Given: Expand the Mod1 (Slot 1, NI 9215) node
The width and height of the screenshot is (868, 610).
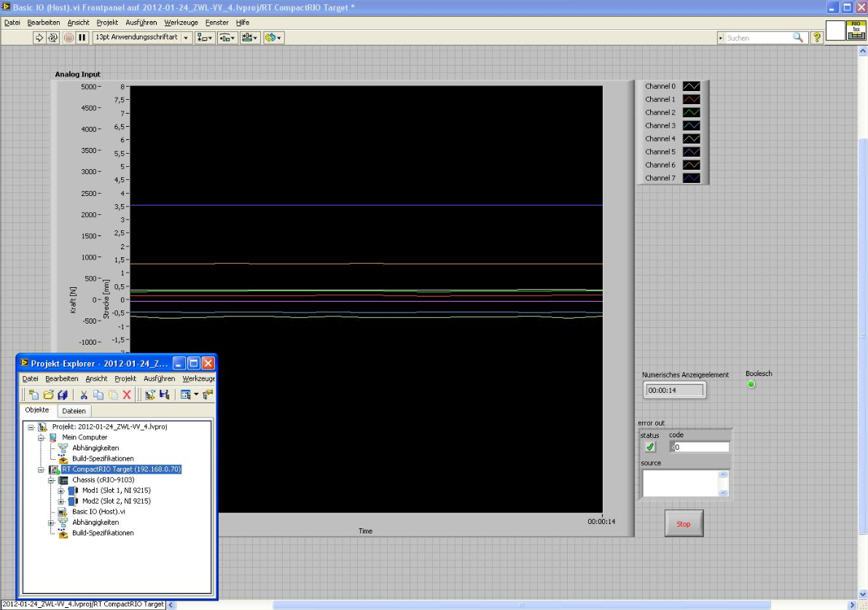Looking at the screenshot, I should click(62, 490).
